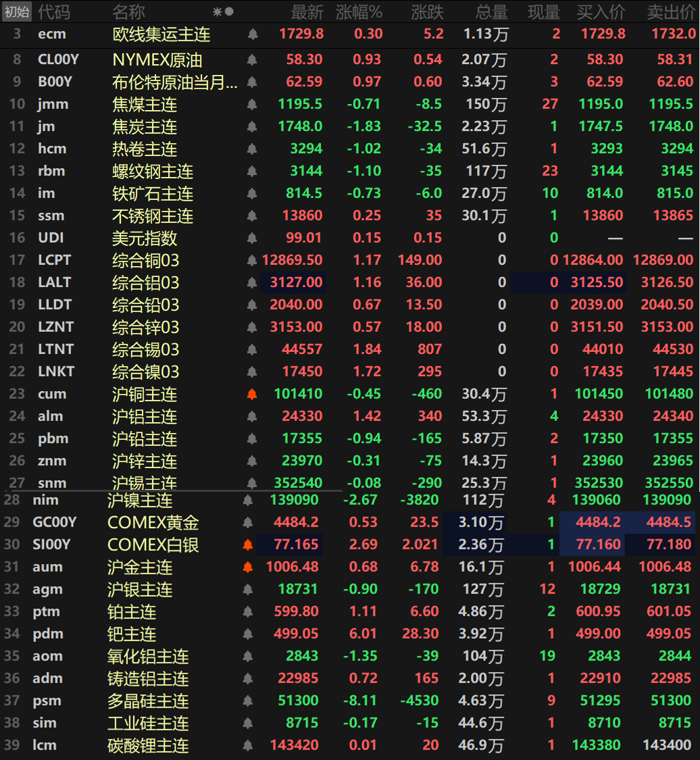Click the alert bell for 沪金主连
700x760 pixels.
247,567
